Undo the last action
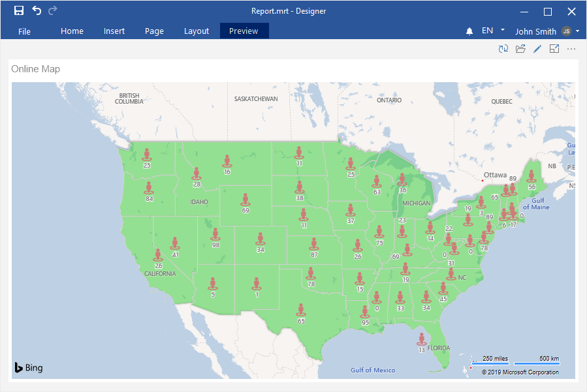This screenshot has width=587, height=392. [x=37, y=10]
